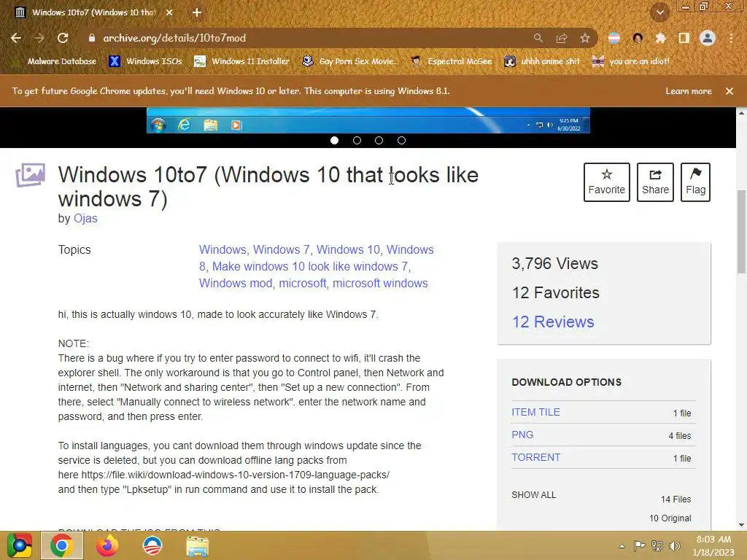Open Make windows 10 look like windows 7 topic
This screenshot has height=560, width=747.
tap(309, 267)
